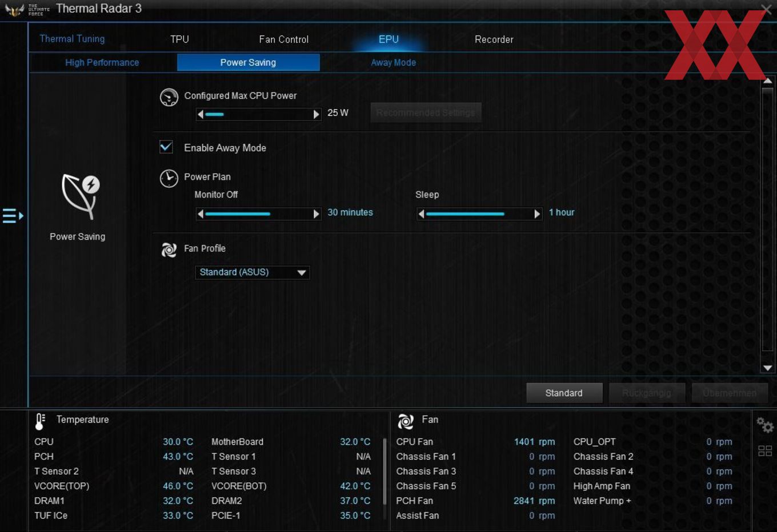This screenshot has width=777, height=532.
Task: Click the Configured Max CPU Power slider track
Action: pos(258,114)
